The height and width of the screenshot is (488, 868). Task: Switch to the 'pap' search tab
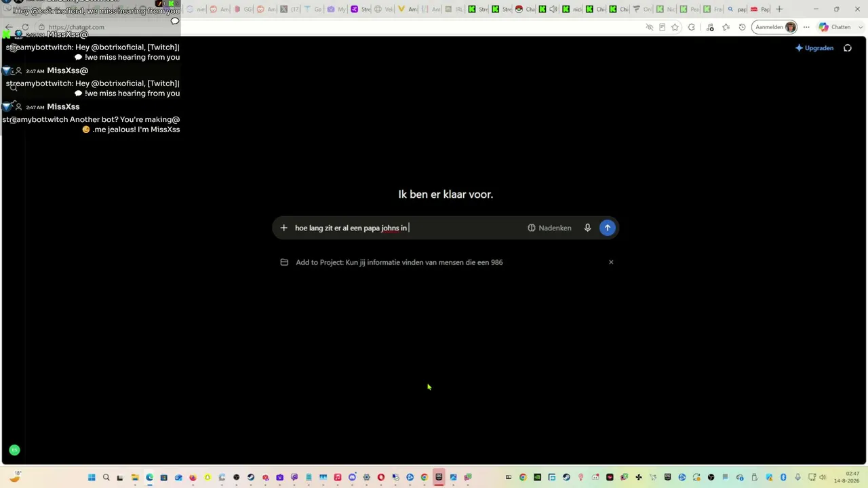[736, 9]
